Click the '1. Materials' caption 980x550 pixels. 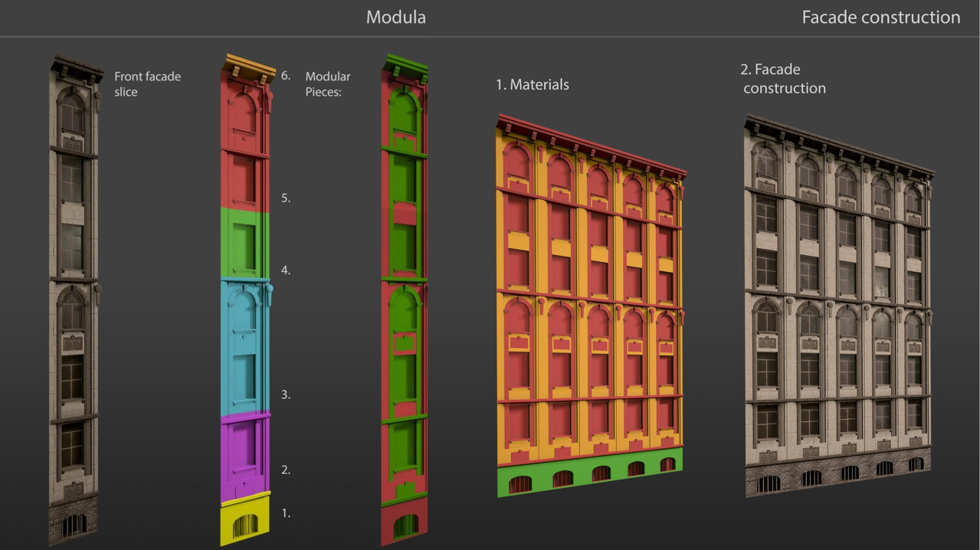click(x=532, y=84)
